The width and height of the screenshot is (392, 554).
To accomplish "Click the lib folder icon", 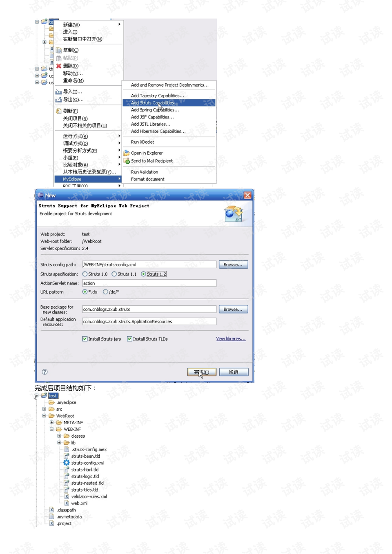I will [67, 443].
